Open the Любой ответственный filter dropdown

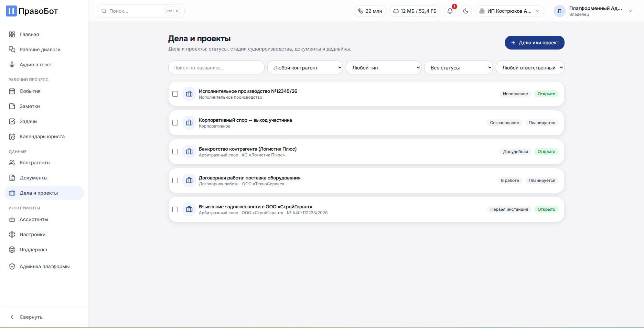[530, 67]
